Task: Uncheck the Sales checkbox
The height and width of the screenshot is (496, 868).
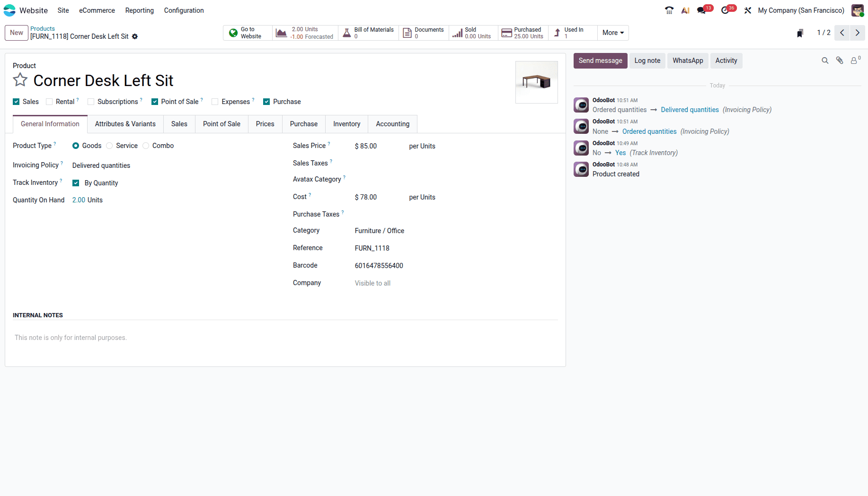Action: point(16,102)
